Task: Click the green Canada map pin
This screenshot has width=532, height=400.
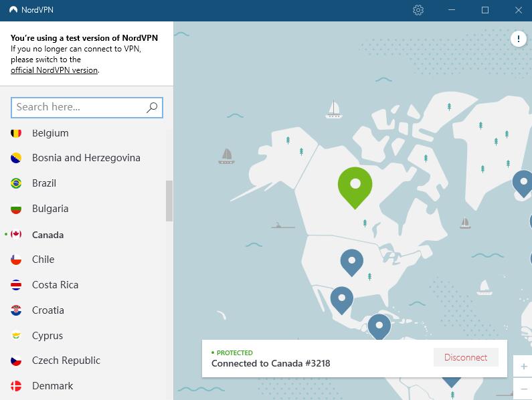Action: [355, 188]
